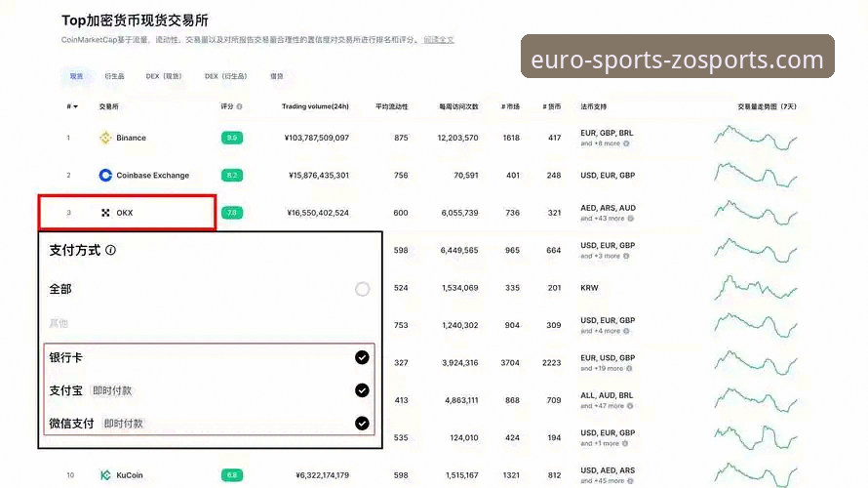Toggle the 微信支付 checkbox
Screen dimensions: 868x488
[362, 424]
